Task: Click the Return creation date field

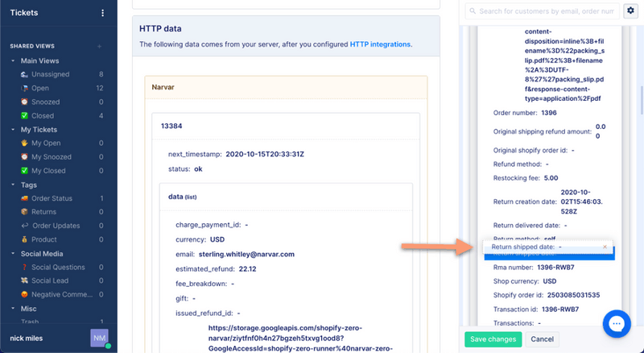Action: click(548, 201)
